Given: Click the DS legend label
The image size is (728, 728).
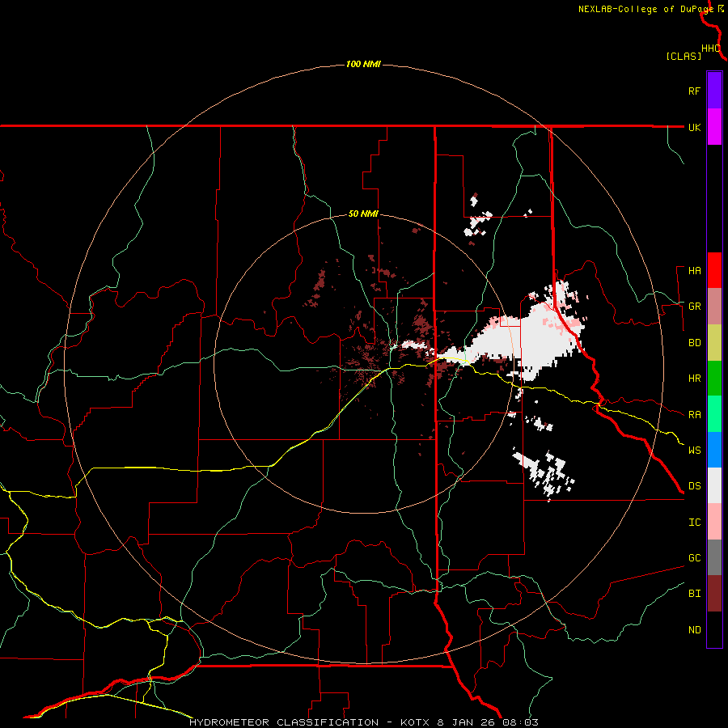Looking at the screenshot, I should pyautogui.click(x=694, y=486).
